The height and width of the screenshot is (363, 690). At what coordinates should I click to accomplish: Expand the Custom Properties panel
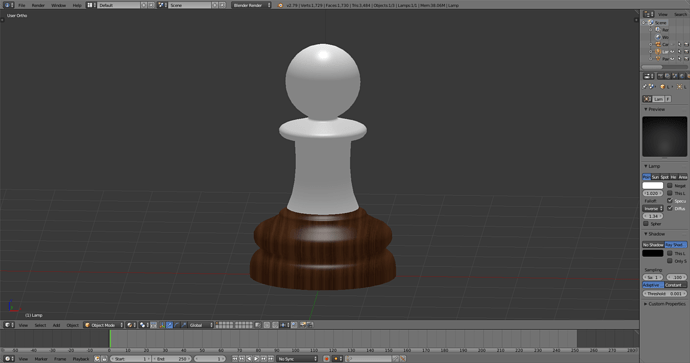pyautogui.click(x=665, y=304)
